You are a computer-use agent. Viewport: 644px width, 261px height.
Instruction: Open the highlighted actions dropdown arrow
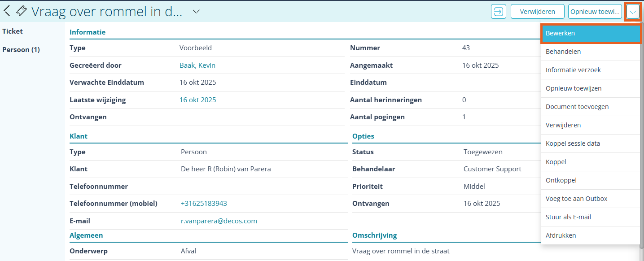click(632, 11)
